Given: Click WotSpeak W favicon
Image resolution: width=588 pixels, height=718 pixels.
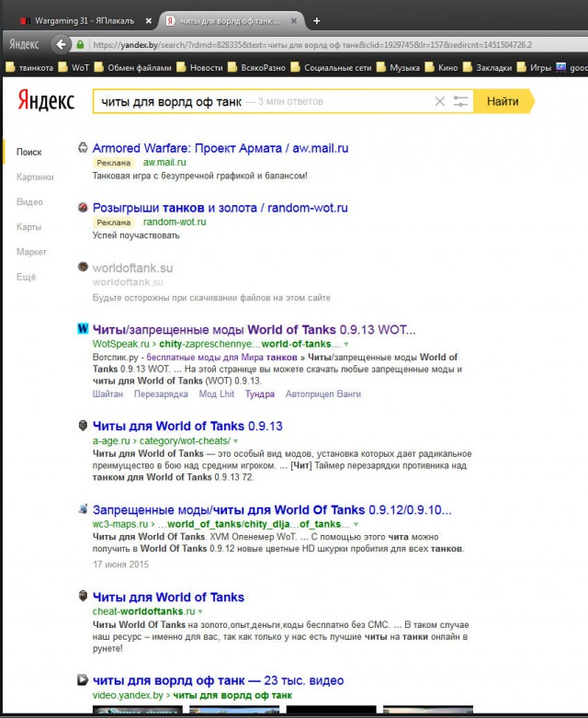Looking at the screenshot, I should tap(83, 328).
